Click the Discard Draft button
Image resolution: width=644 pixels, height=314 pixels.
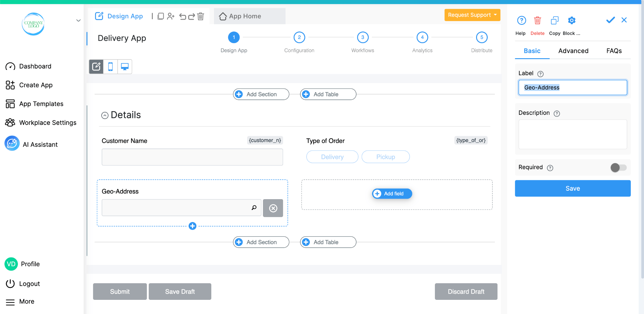point(466,291)
